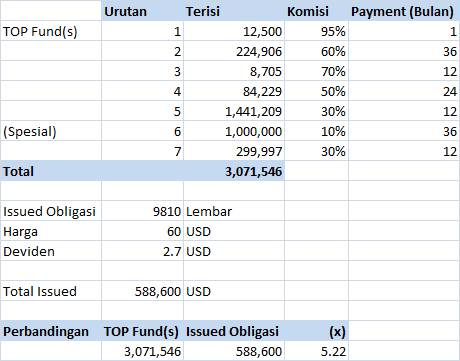This screenshot has height=361, width=460.
Task: Select the Komisi value 70%
Action: [316, 71]
